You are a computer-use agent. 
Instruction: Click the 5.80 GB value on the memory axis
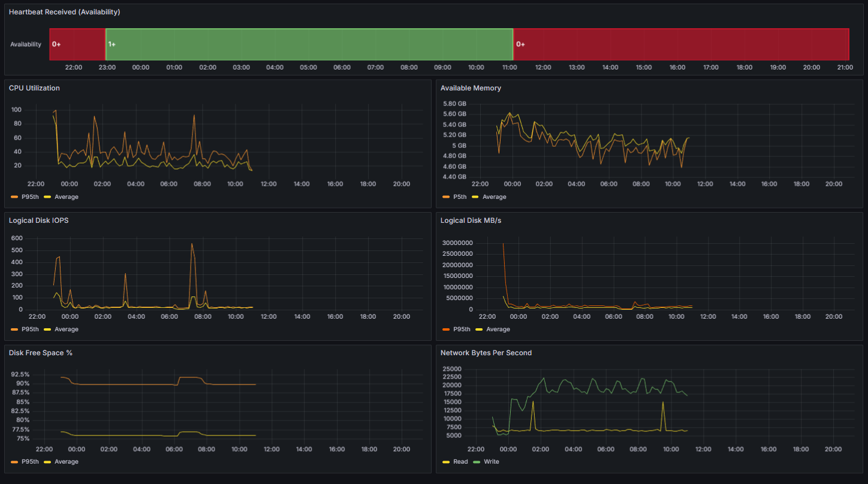(454, 104)
